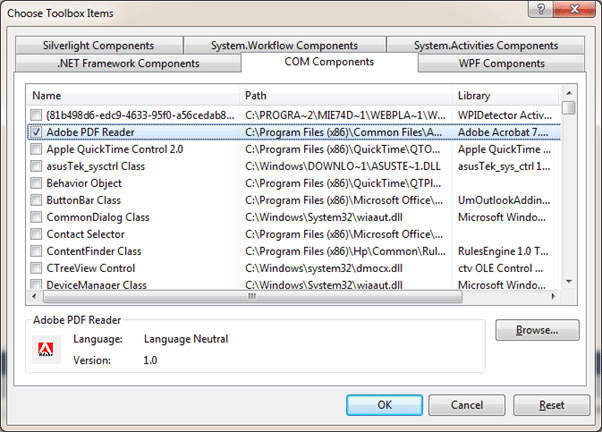
Task: Select the Apple QuickTime Control 2.0 row name
Action: [x=114, y=149]
